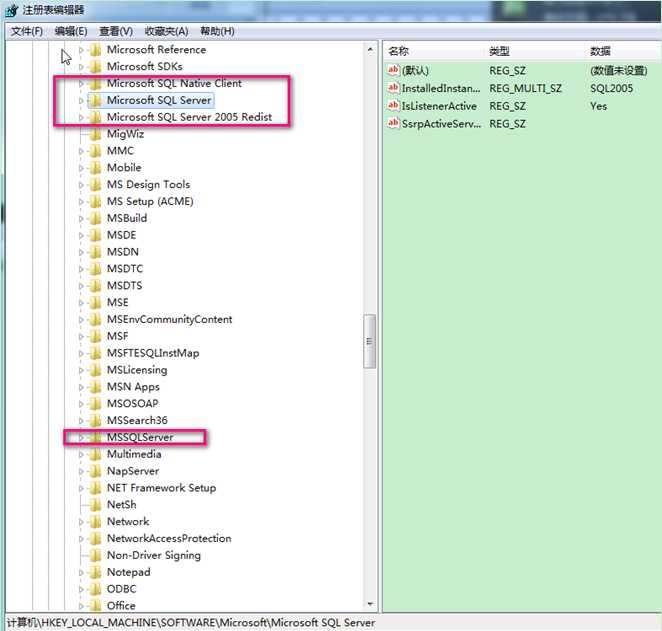Expand the MS Setup (ACME) key
The width and height of the screenshot is (662, 631).
click(81, 202)
